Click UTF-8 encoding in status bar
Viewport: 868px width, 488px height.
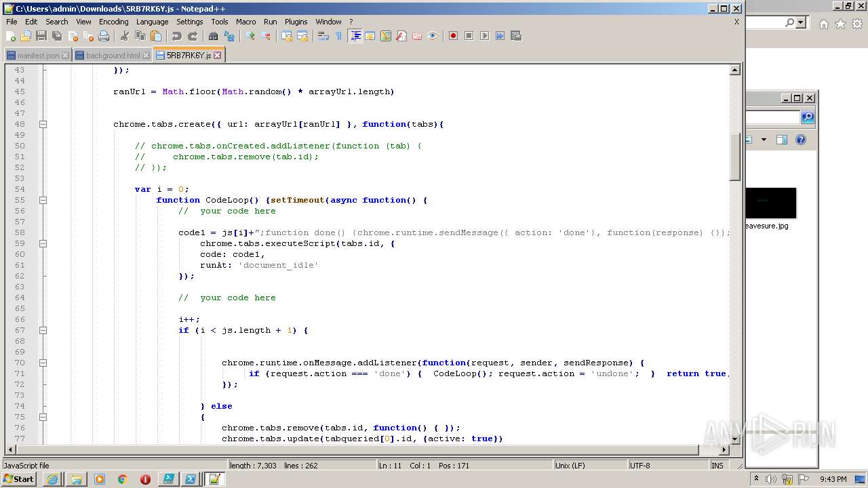639,466
